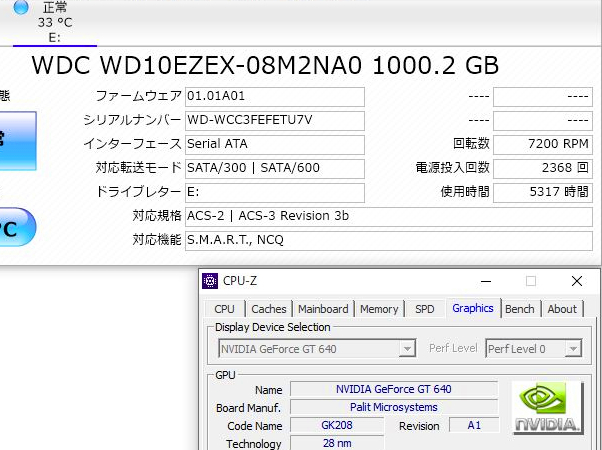Click the 対応規格 label
Image resolution: width=602 pixels, height=450 pixels.
click(x=157, y=216)
